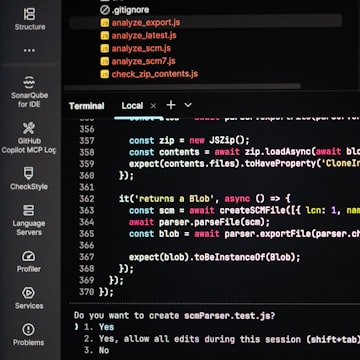
Task: Open the Problems tool window
Action: pyautogui.click(x=29, y=335)
